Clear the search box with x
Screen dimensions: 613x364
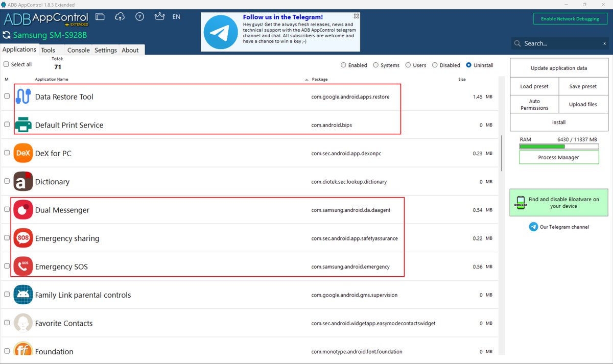(605, 43)
